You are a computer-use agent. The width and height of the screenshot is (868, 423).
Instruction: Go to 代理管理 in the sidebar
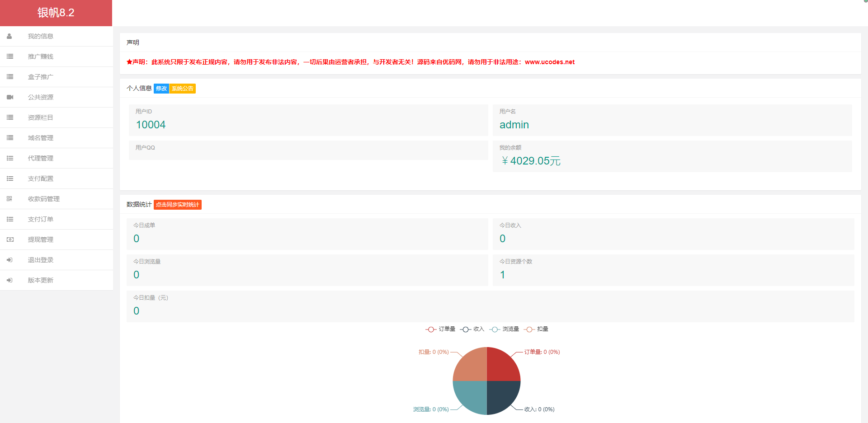41,158
